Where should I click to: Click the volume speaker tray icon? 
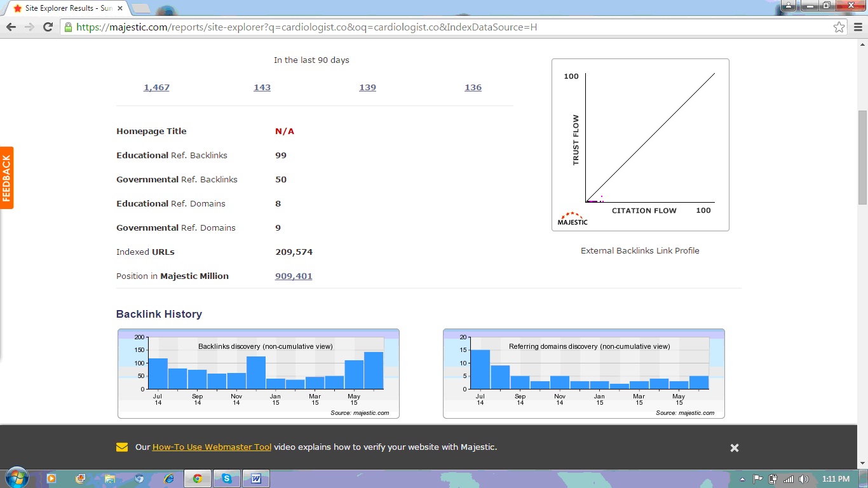point(803,479)
